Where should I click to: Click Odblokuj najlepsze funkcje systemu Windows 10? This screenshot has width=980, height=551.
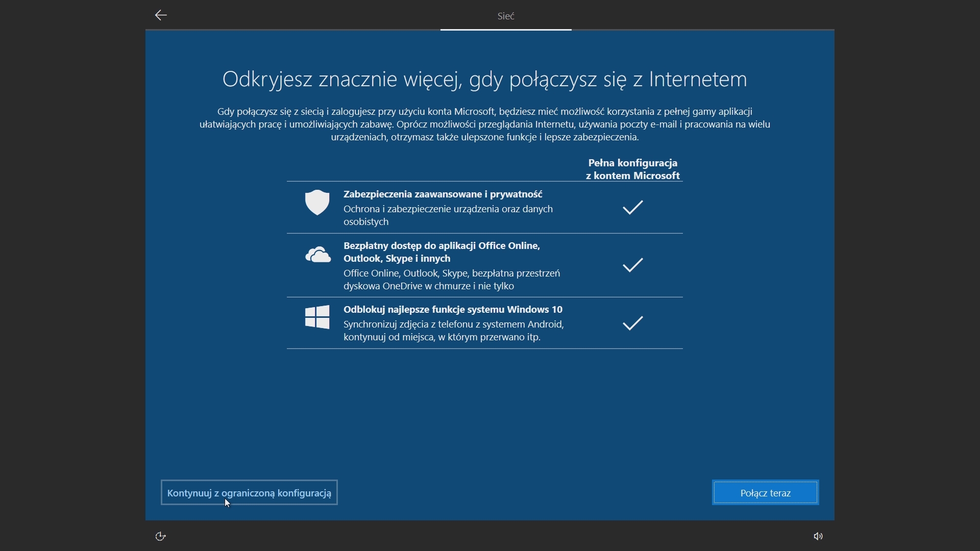coord(453,310)
